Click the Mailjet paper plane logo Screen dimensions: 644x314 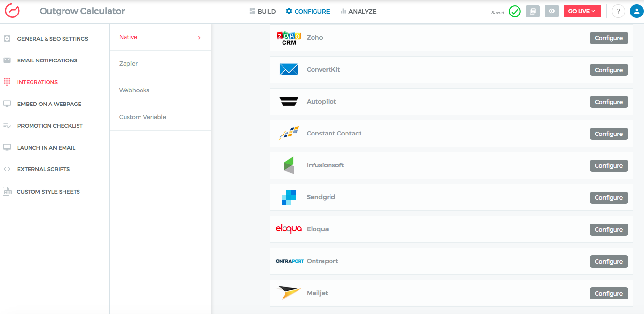[289, 293]
